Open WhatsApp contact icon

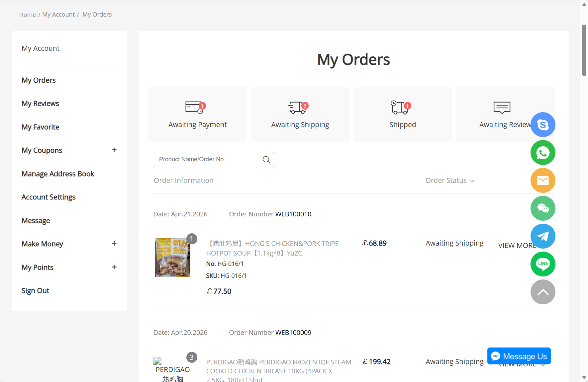pos(543,153)
